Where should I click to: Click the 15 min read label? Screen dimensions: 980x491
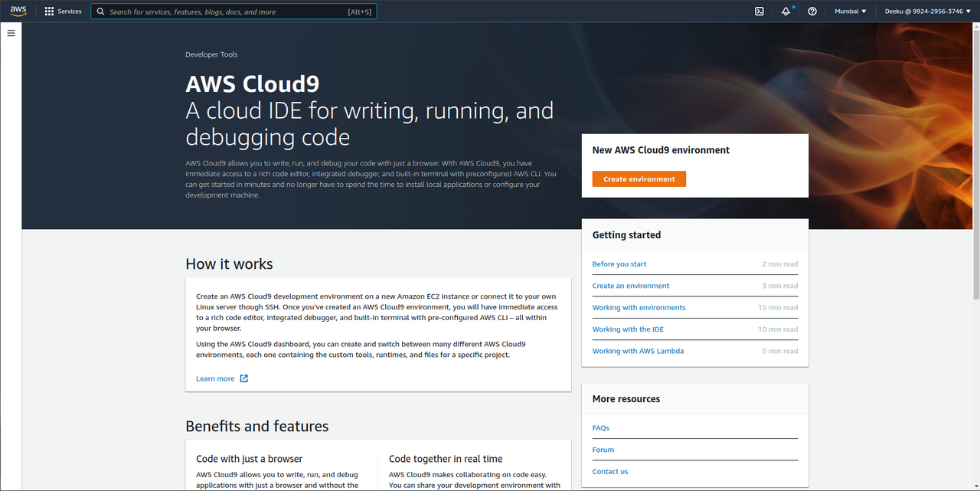click(x=778, y=308)
